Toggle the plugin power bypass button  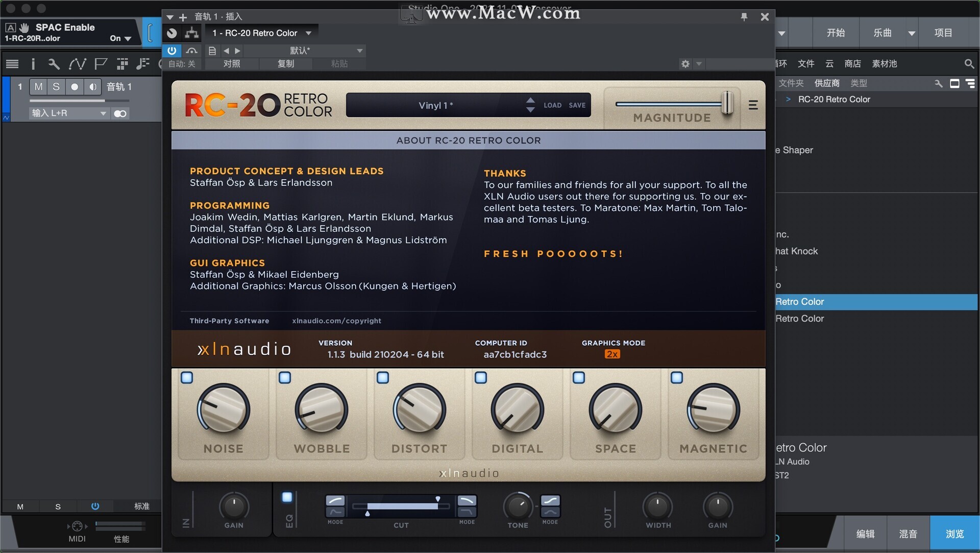[172, 50]
